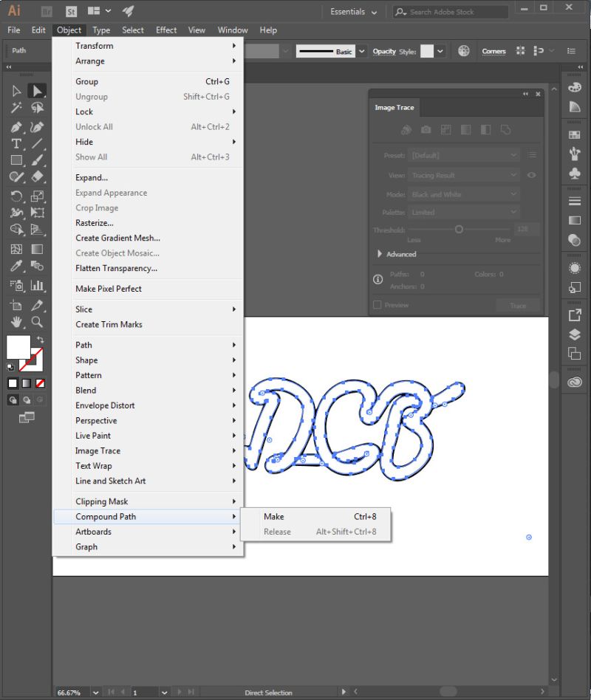Open the Window menu

click(232, 30)
